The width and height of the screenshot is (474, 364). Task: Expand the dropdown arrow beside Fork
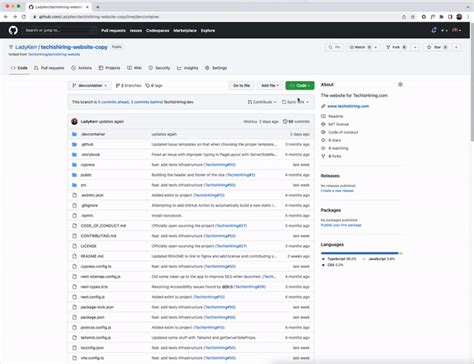(x=415, y=47)
